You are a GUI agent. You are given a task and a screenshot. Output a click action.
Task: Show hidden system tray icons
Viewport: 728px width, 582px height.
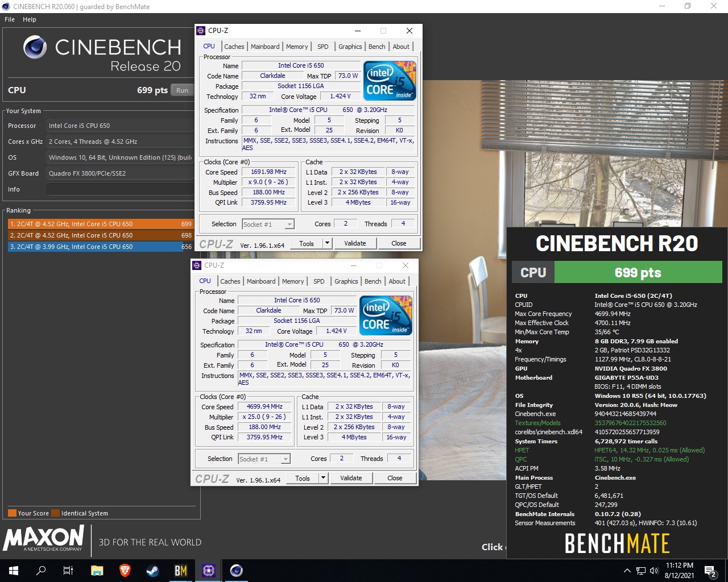pyautogui.click(x=627, y=571)
